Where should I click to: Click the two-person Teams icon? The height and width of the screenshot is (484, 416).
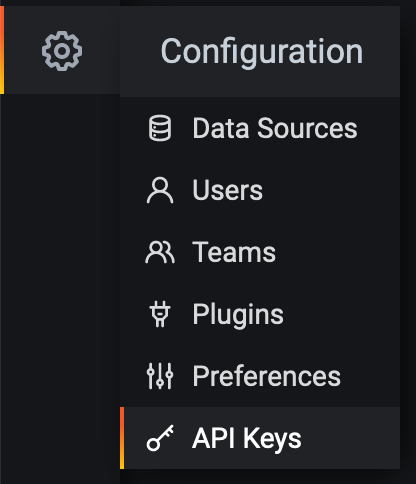point(160,252)
